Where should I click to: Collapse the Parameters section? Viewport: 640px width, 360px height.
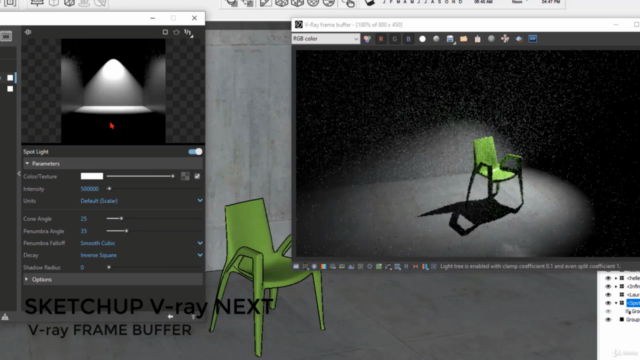coord(113,164)
